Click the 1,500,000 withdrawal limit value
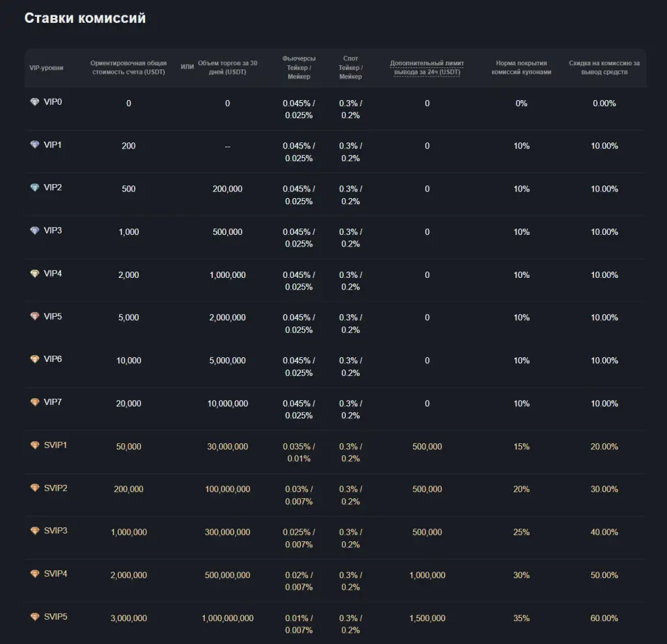The height and width of the screenshot is (644, 667). (427, 618)
